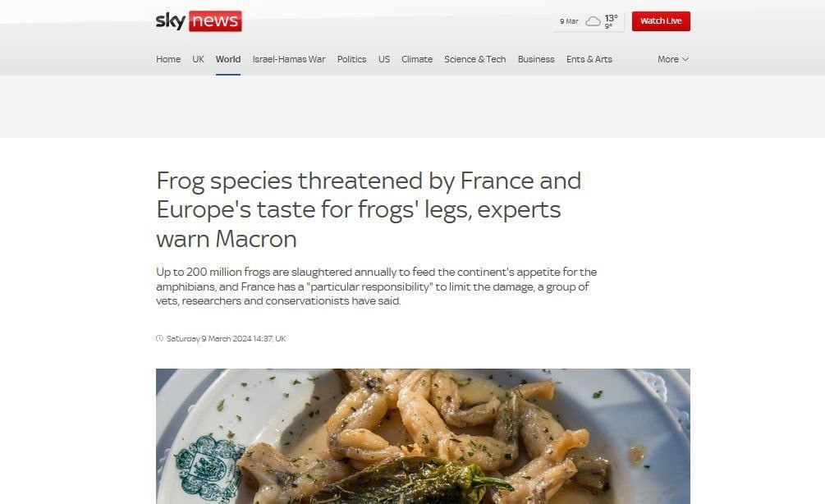The width and height of the screenshot is (825, 504).
Task: Click the clock icon beside article date
Action: pyautogui.click(x=159, y=338)
